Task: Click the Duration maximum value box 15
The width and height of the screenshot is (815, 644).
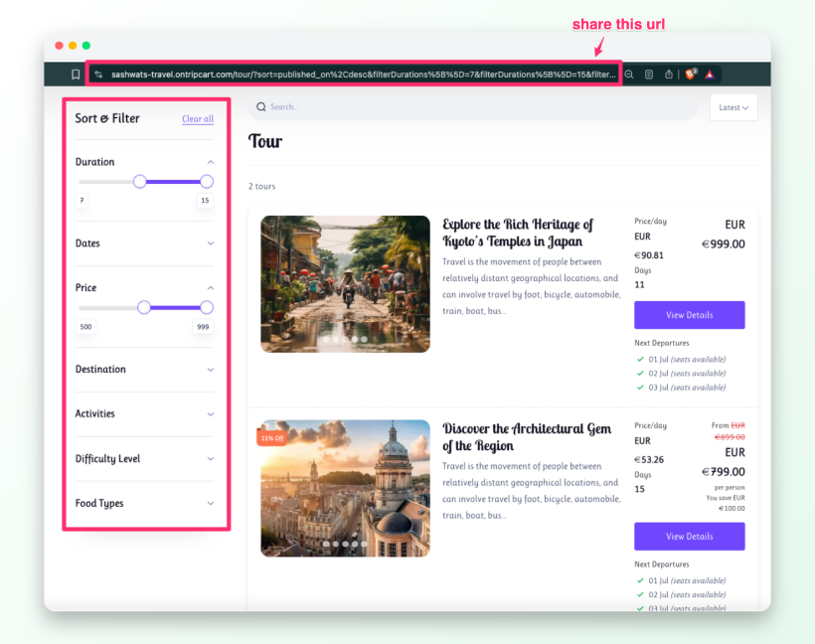Action: [205, 200]
